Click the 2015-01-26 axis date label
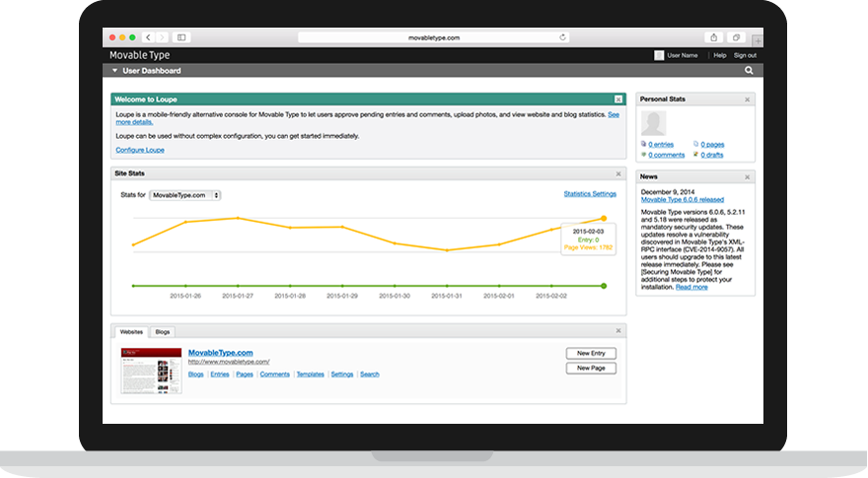Screen dimensions: 868x478 [x=185, y=296]
